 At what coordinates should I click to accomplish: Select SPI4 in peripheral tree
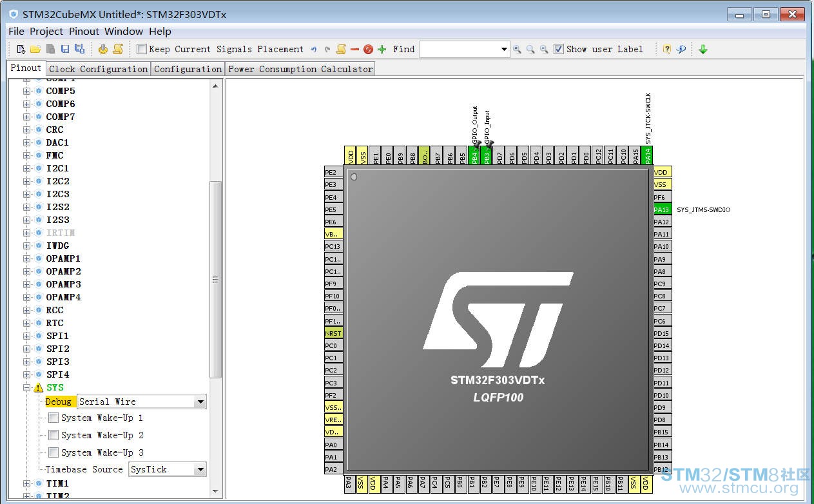point(57,374)
